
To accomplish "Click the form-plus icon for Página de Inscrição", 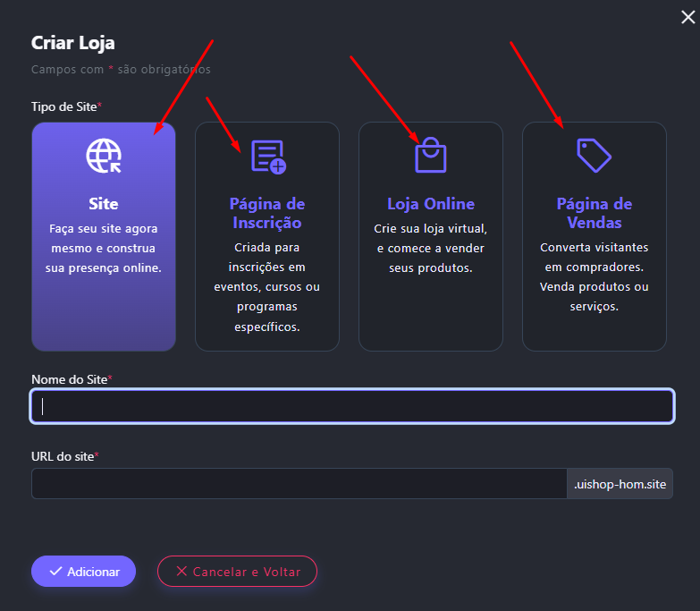I will point(267,157).
